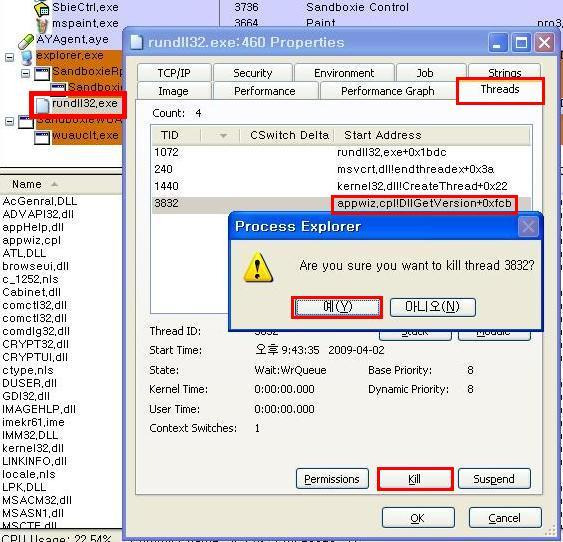The height and width of the screenshot is (542, 563).
Task: Select MSACM32.dll in DLL list
Action: pyautogui.click(x=37, y=500)
